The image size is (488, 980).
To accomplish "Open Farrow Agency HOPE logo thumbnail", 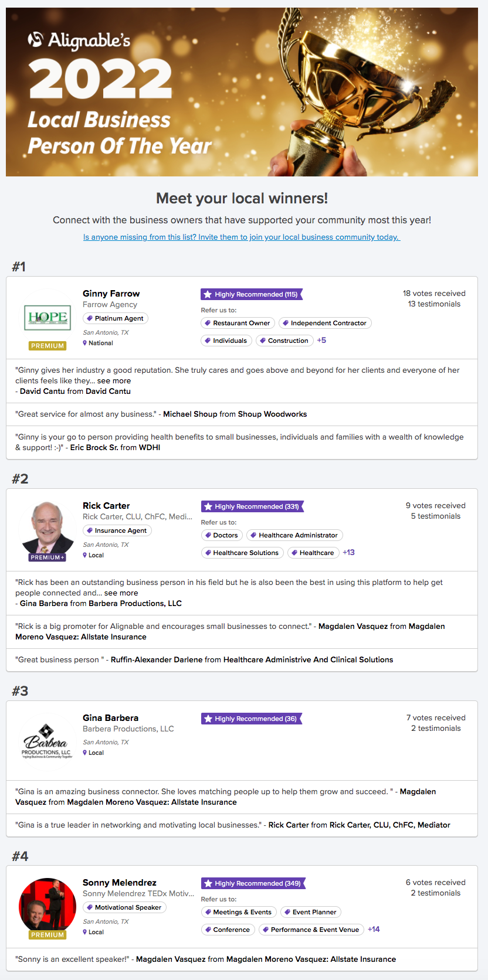I will point(48,317).
